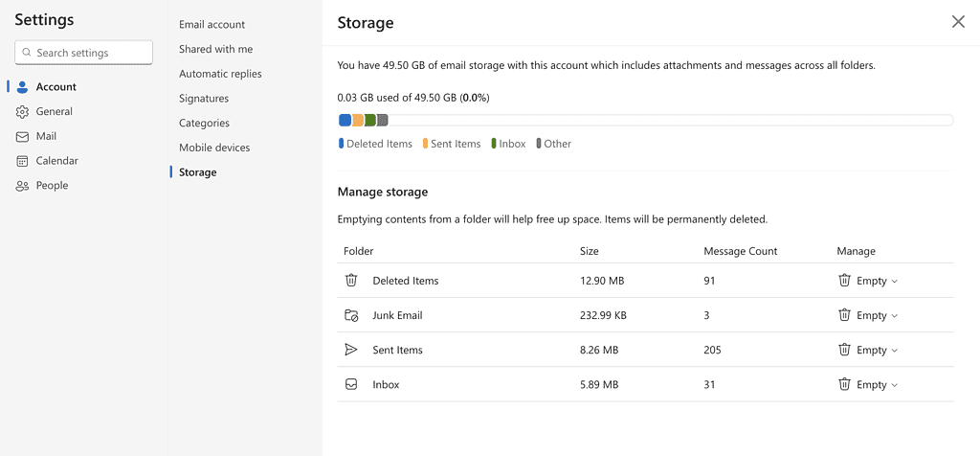Screen dimensions: 980x456
Task: Select the Email account tab
Action: [x=212, y=24]
